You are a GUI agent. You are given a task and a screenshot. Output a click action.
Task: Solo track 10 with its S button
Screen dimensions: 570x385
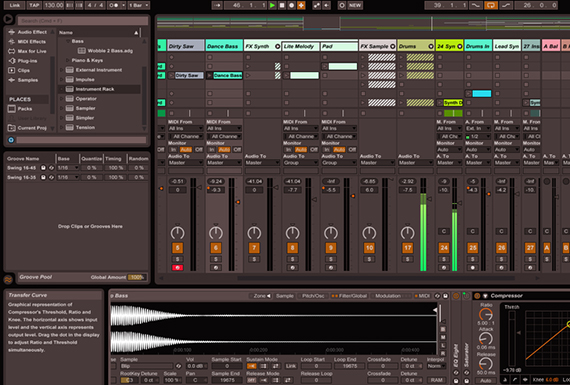point(369,259)
